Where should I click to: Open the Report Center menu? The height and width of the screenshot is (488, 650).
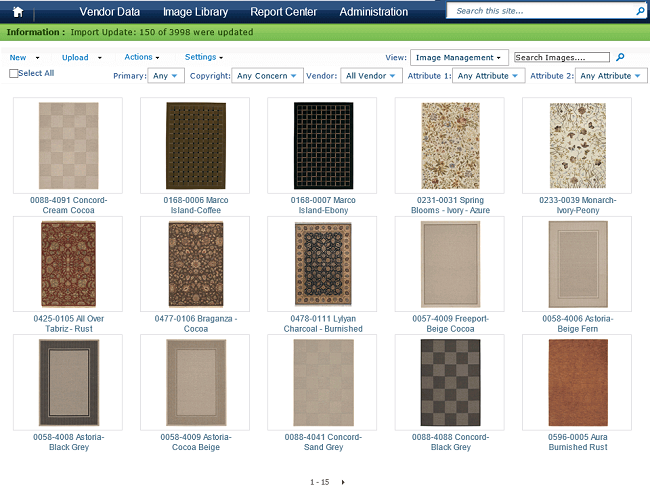tap(283, 12)
